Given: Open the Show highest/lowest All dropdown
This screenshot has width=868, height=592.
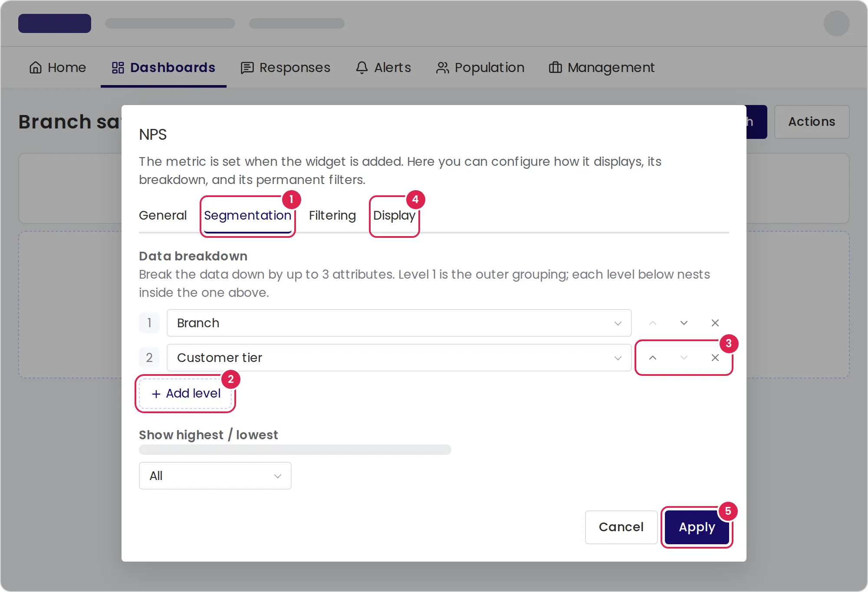Looking at the screenshot, I should pos(215,476).
